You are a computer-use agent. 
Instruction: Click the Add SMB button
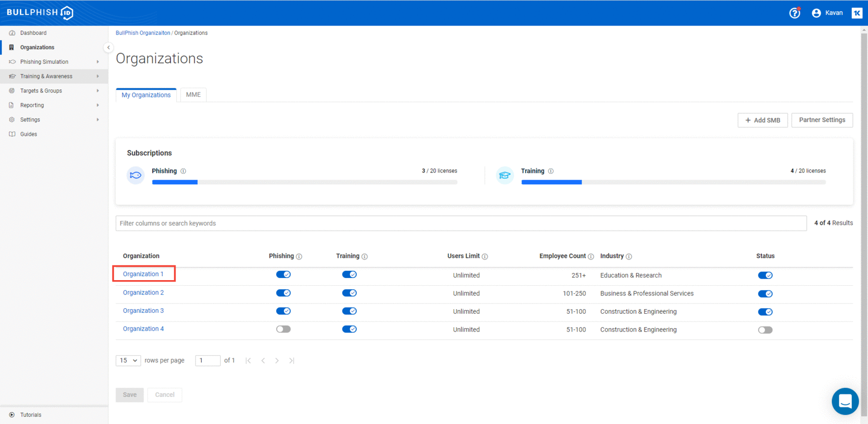762,120
